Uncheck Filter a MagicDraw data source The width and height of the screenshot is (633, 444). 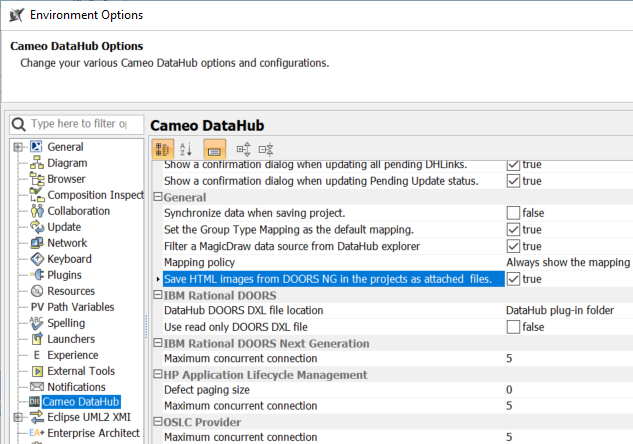(513, 246)
